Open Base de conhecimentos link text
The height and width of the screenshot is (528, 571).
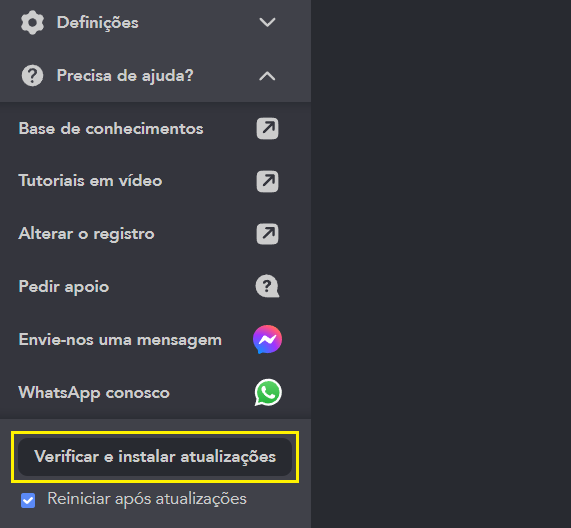(111, 129)
